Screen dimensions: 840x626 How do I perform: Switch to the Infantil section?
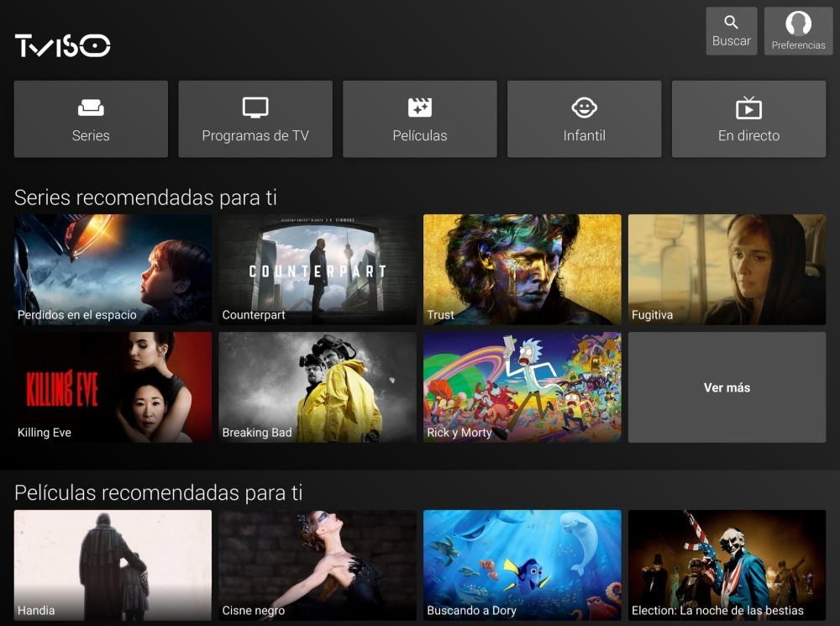584,118
